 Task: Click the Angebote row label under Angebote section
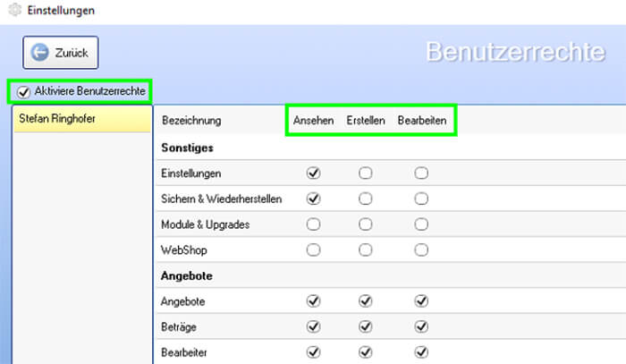pyautogui.click(x=182, y=301)
